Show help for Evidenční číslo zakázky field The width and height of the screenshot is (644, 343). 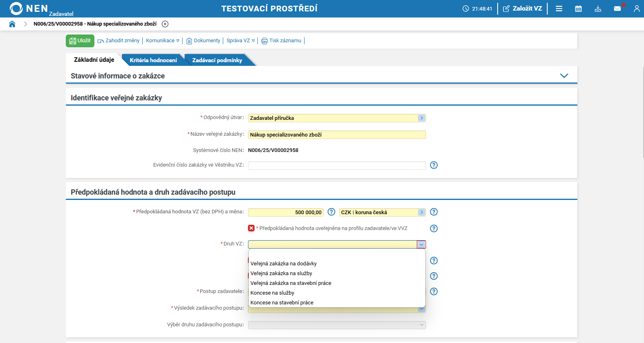pyautogui.click(x=434, y=165)
